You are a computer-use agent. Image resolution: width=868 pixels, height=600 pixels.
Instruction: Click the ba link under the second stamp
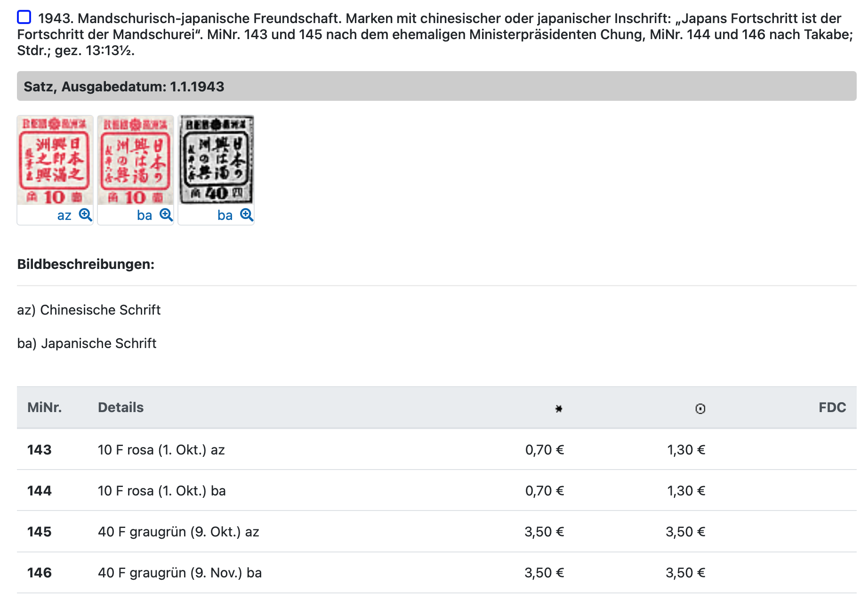145,216
